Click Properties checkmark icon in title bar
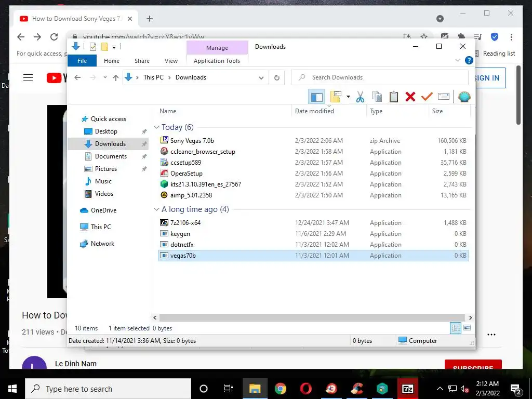Image resolution: width=532 pixels, height=399 pixels. tap(93, 47)
